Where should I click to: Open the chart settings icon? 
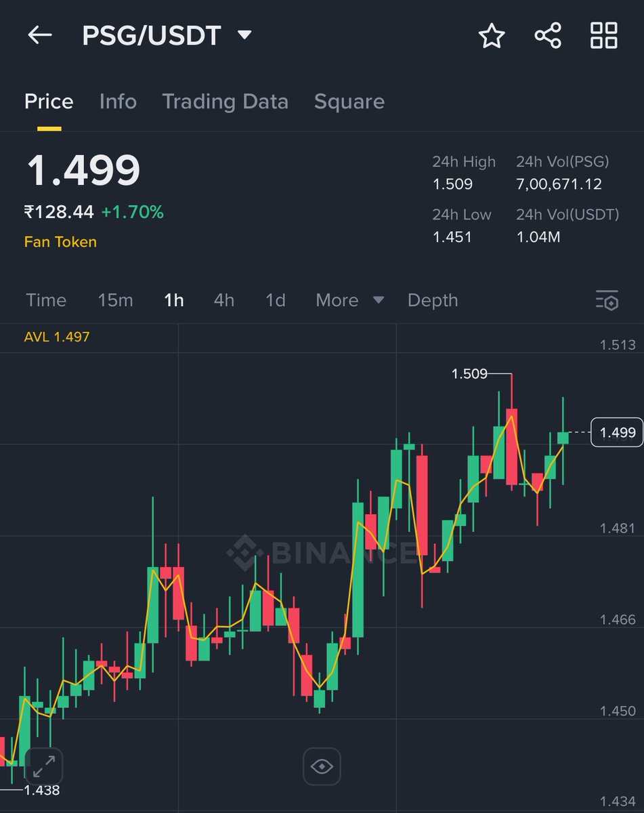click(x=607, y=300)
